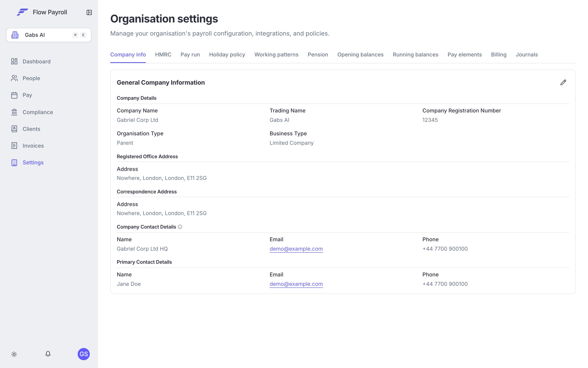Click the building icon in Gabs AI switcher

15,35
